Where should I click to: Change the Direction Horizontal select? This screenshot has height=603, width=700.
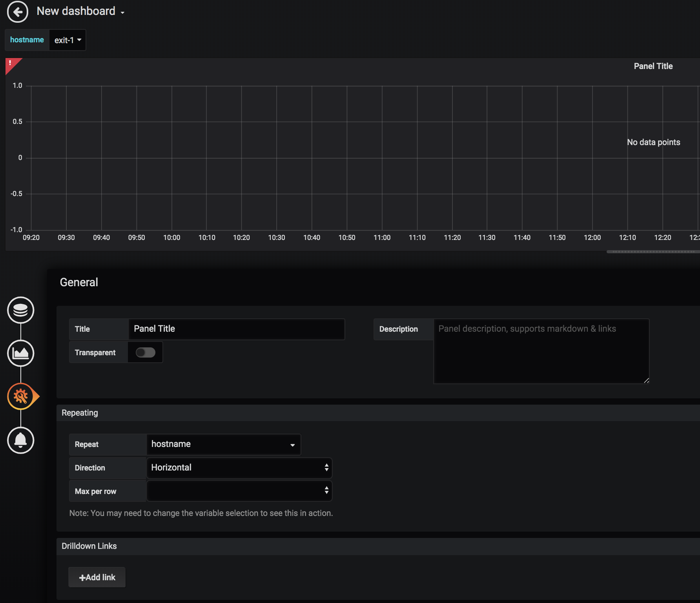point(239,468)
